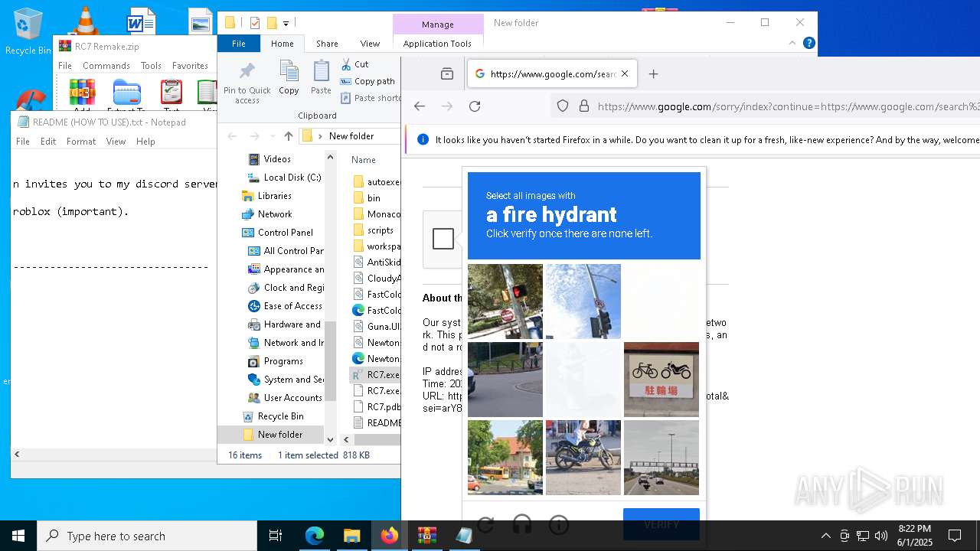The image size is (980, 551).
Task: Open the Favorites menu in WinRAR
Action: [190, 66]
